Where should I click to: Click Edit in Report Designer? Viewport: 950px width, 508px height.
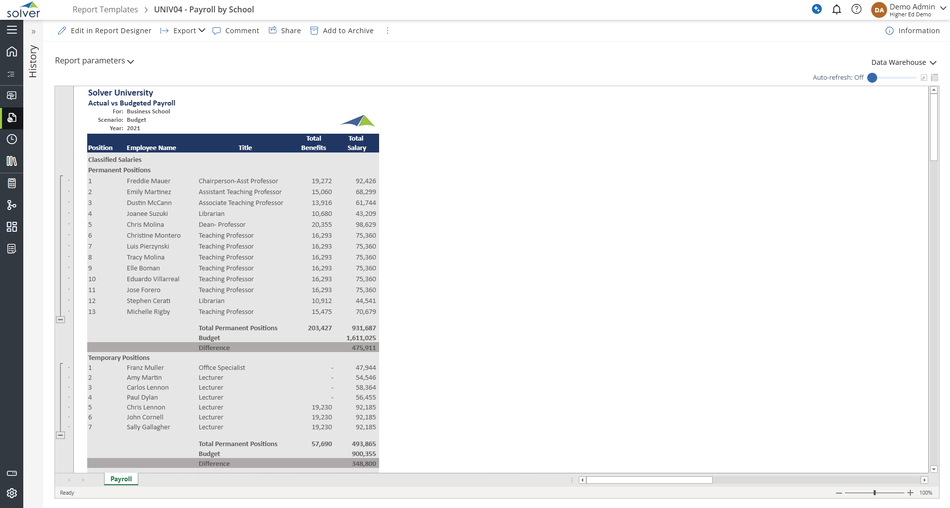tap(104, 31)
